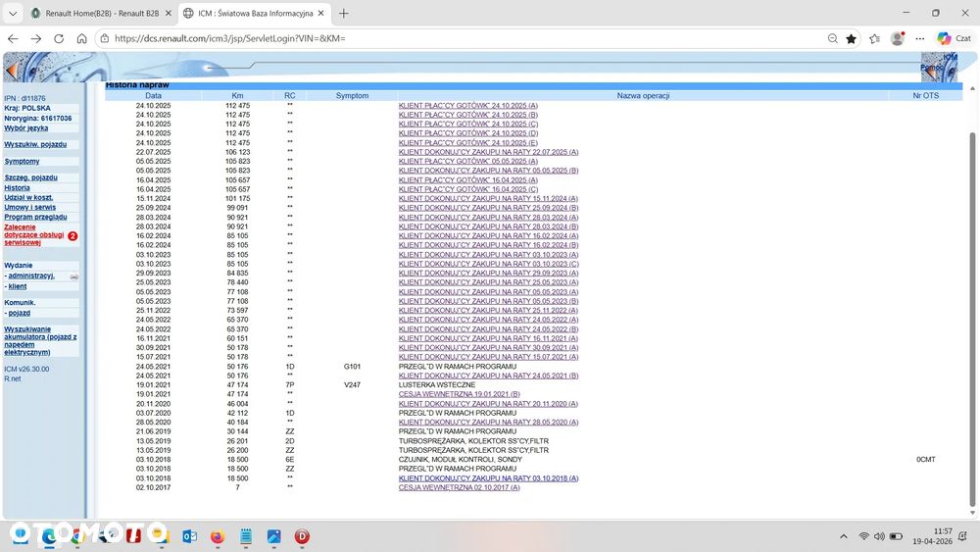Click the zoom out magnifier in address bar

(832, 39)
